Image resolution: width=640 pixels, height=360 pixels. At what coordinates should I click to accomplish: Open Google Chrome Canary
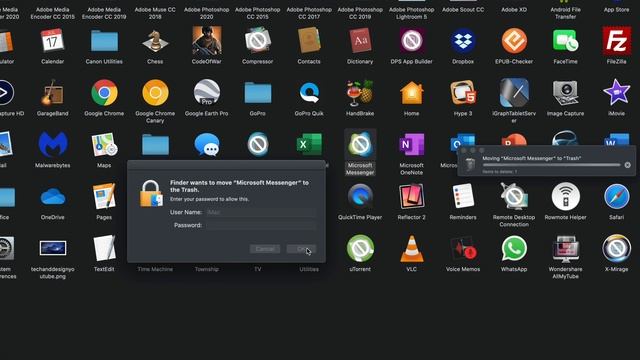155,93
